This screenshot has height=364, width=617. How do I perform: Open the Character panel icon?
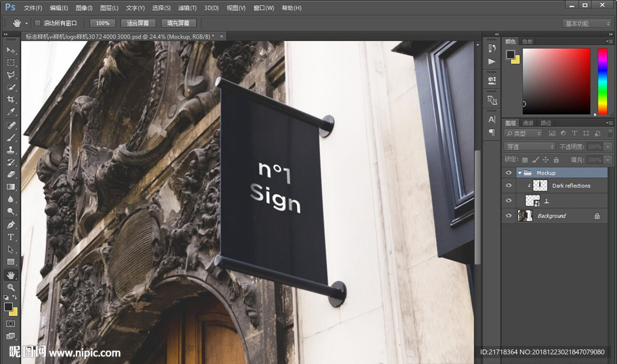[492, 119]
